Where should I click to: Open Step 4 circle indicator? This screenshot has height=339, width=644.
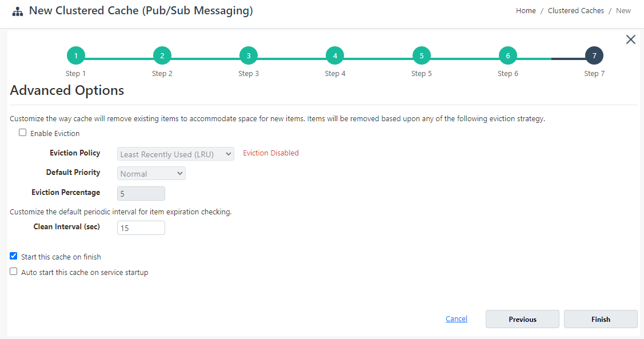(x=335, y=55)
